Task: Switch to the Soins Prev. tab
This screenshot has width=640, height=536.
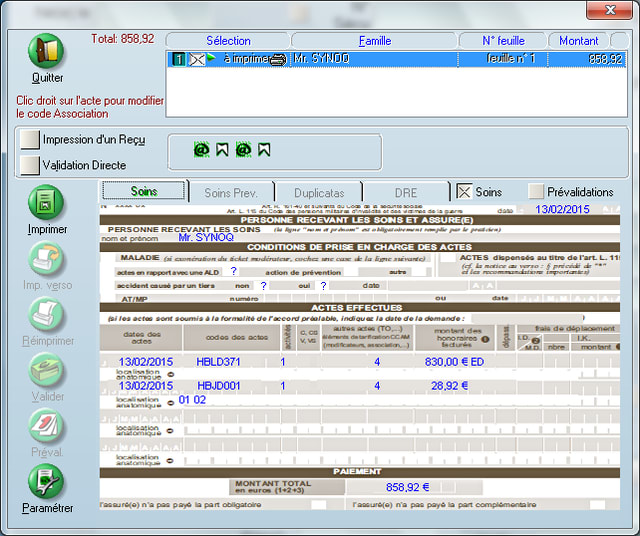Action: (x=231, y=192)
